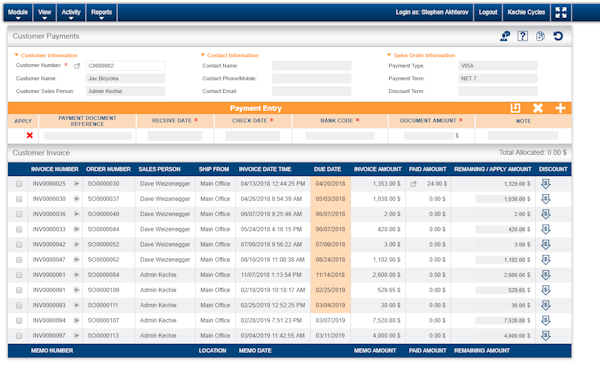Viewport: 600px width, 372px height.
Task: Check the box for invoice INV0000025
Action: click(x=19, y=184)
